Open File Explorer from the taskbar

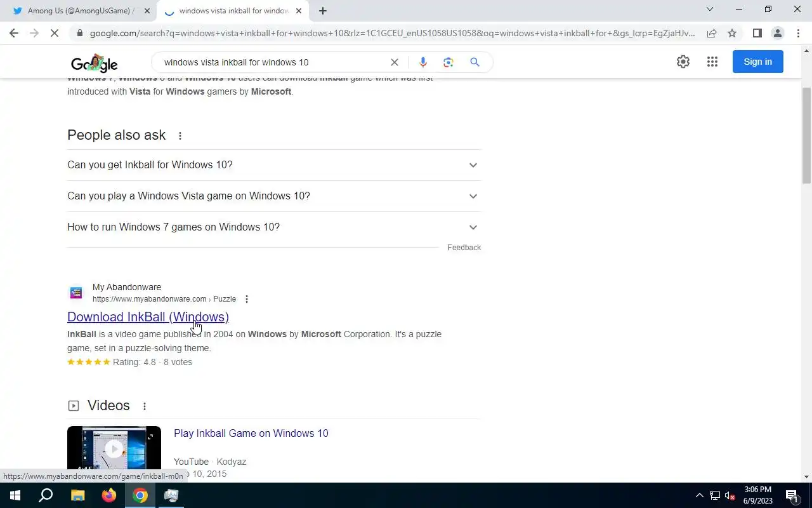point(77,495)
